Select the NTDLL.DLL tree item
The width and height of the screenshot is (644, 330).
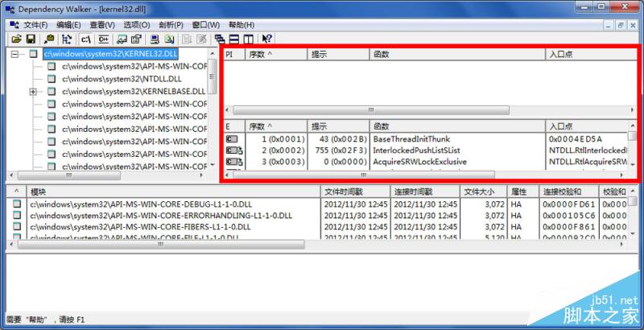pos(122,79)
